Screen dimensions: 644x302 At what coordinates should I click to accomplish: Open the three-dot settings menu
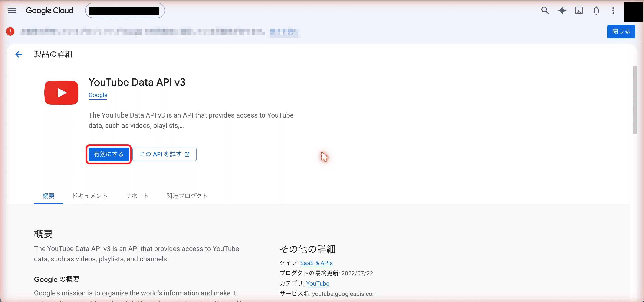pyautogui.click(x=613, y=10)
